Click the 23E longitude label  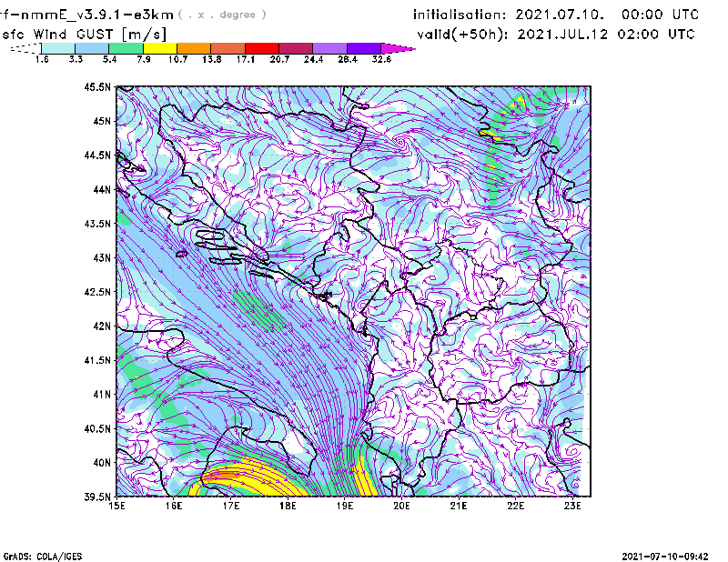(x=572, y=506)
